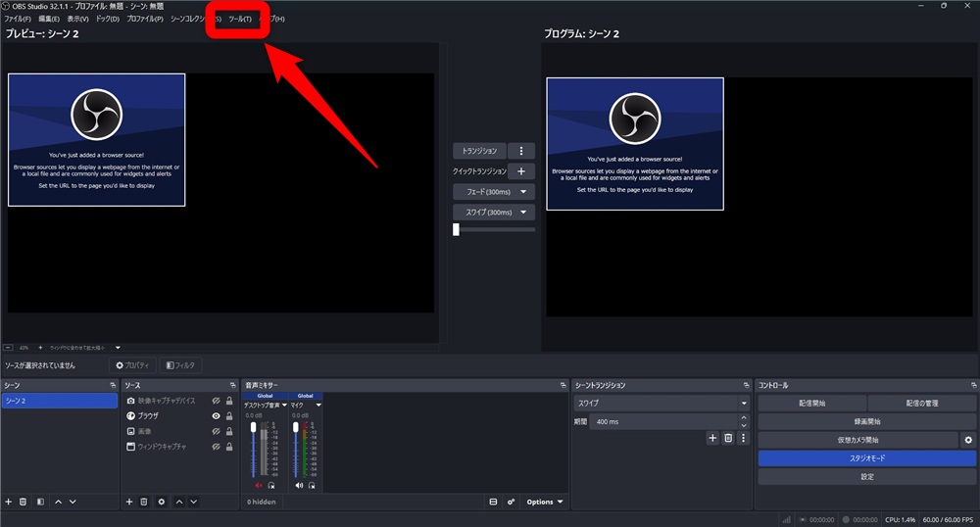Add a new scene with plus icon
980x527 pixels.
point(8,502)
